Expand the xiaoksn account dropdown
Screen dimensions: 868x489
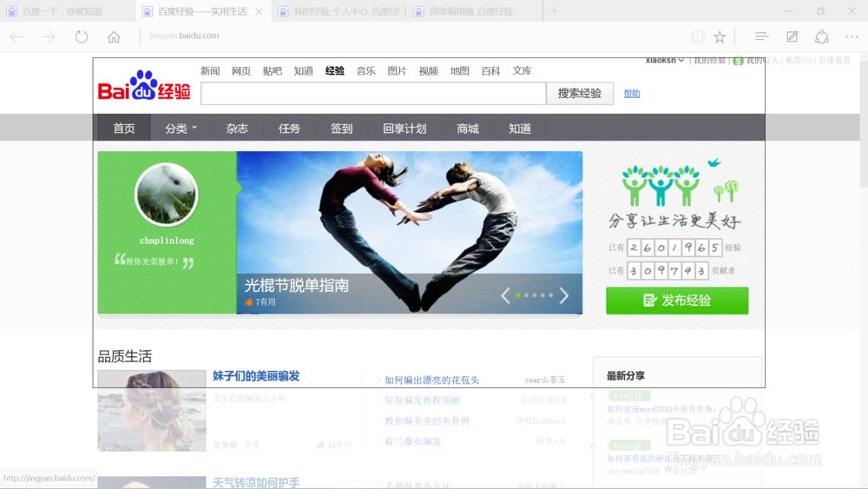664,60
